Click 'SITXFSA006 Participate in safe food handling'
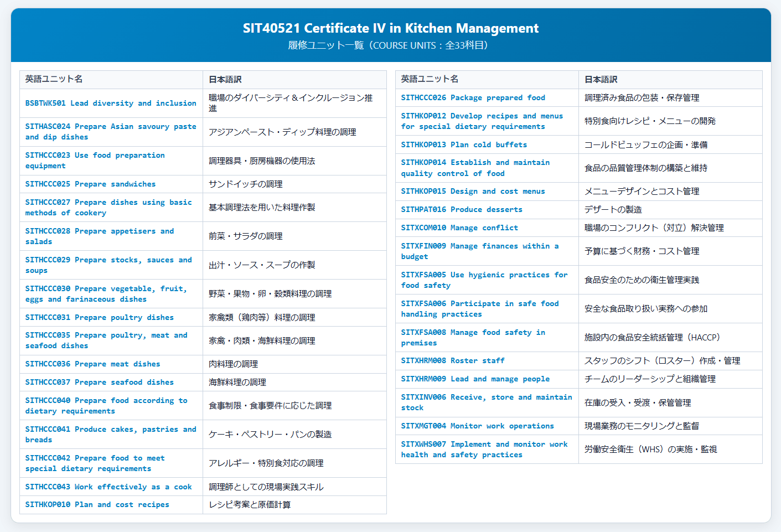 (480, 309)
